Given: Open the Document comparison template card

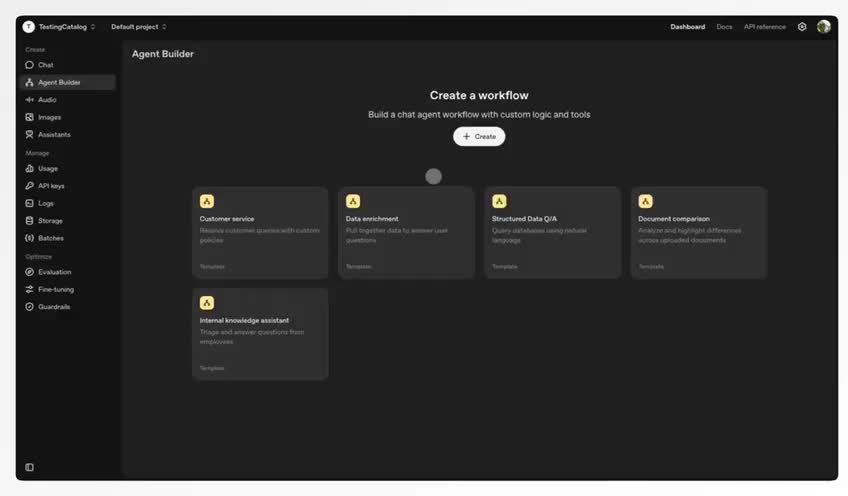Looking at the screenshot, I should (x=698, y=232).
